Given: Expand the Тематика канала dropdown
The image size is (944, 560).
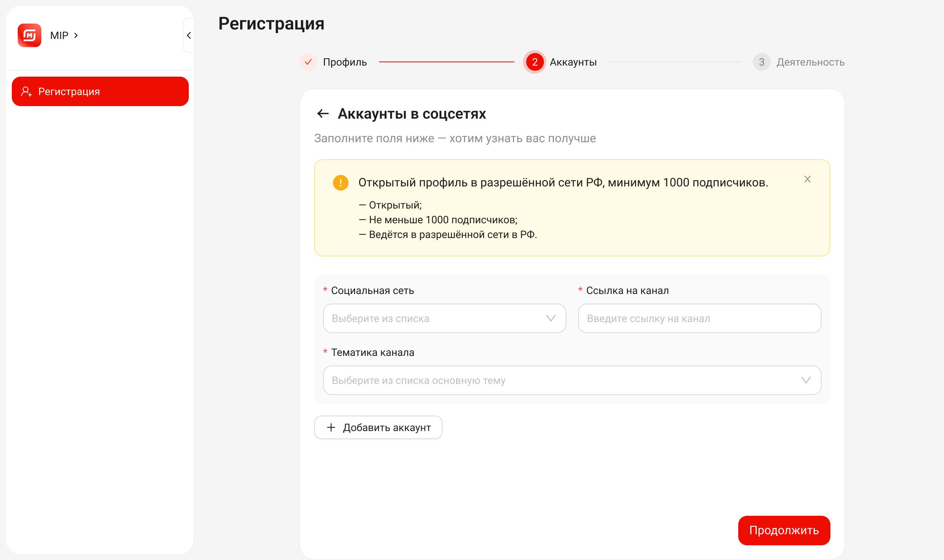Looking at the screenshot, I should (x=572, y=380).
